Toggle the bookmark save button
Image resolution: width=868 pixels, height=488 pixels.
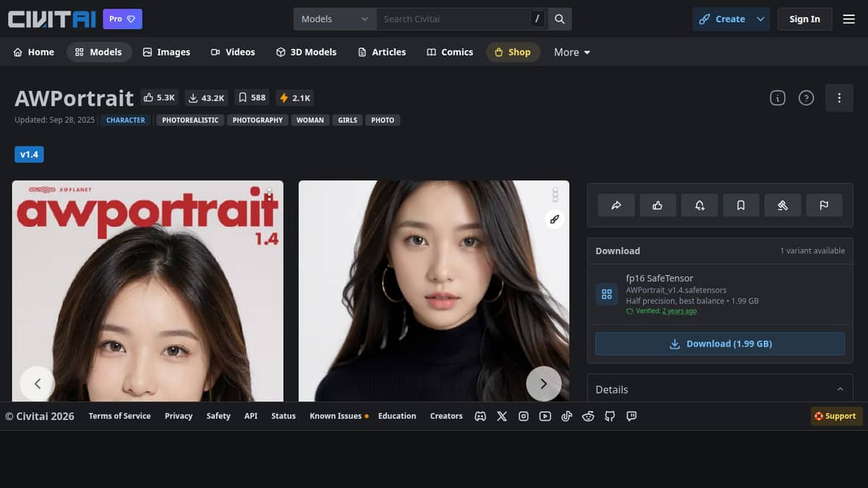coord(741,206)
